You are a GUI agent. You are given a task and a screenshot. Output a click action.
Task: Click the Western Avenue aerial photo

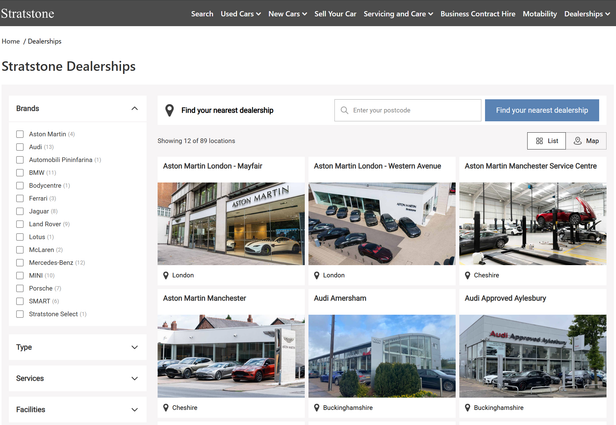tap(382, 223)
